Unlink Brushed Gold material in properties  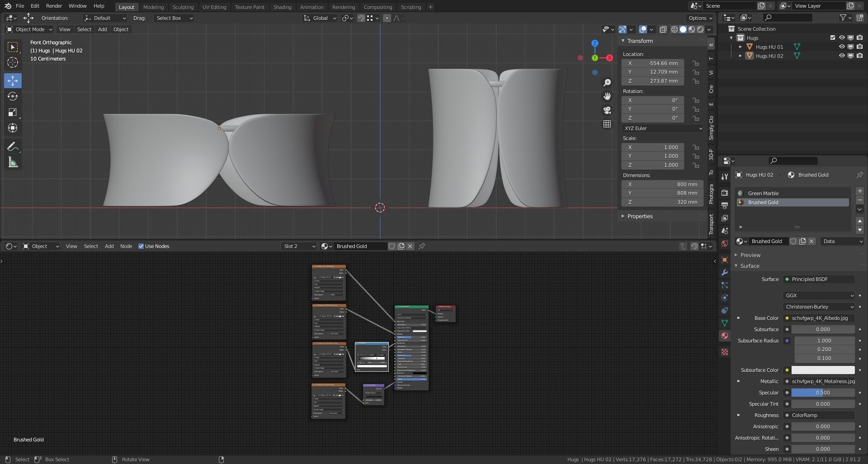[x=811, y=241]
